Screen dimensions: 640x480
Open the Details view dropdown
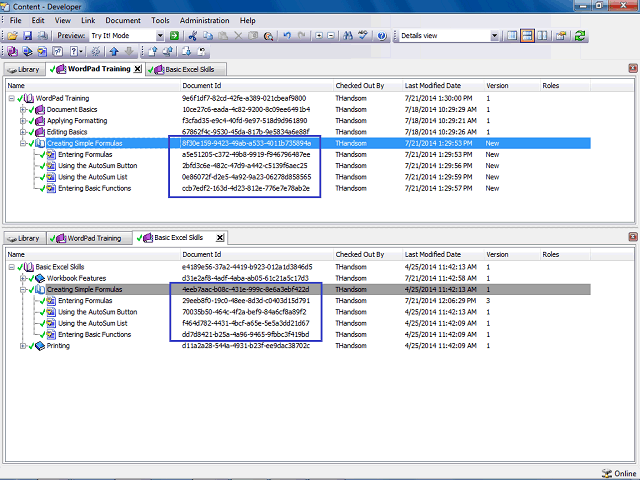point(494,36)
